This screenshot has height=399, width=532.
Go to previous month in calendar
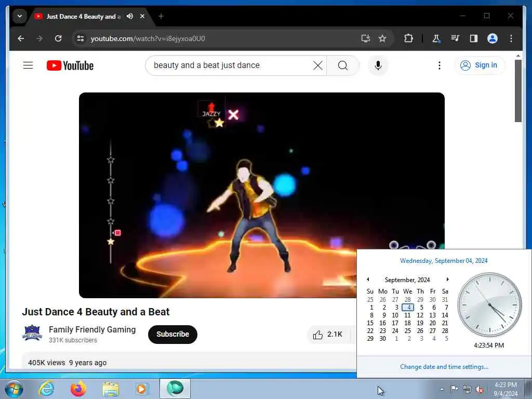(368, 279)
